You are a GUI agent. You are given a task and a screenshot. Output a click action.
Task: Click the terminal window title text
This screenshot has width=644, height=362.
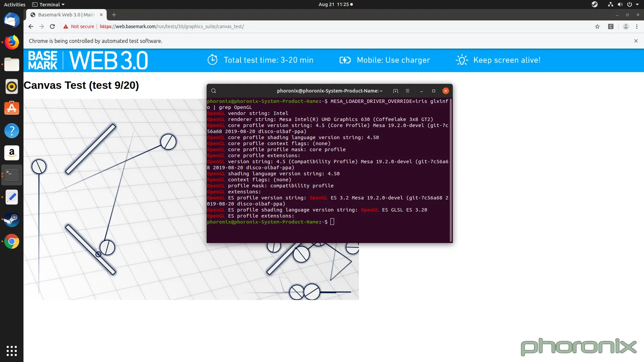pyautogui.click(x=329, y=91)
